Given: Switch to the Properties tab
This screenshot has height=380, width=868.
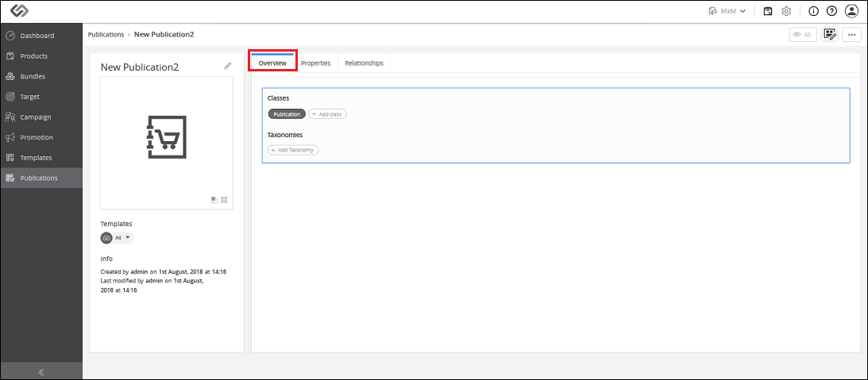Looking at the screenshot, I should [315, 63].
